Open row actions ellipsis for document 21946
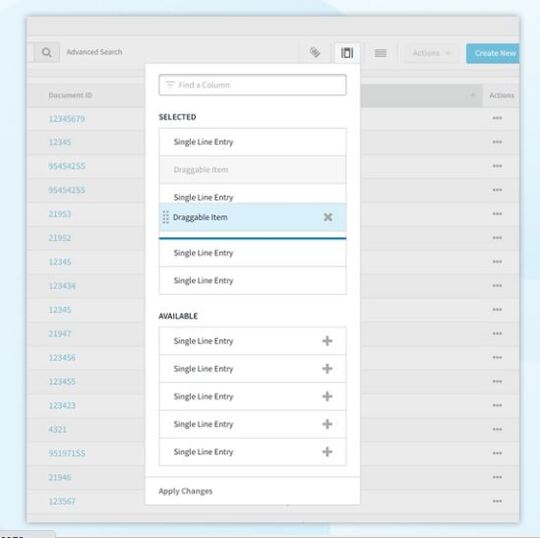This screenshot has width=540, height=538. 497,477
